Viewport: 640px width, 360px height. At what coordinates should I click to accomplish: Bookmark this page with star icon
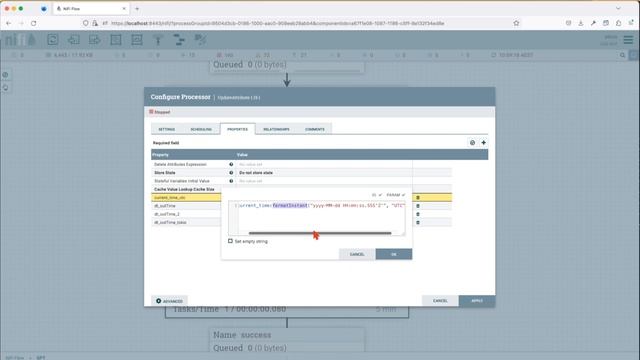tap(516, 23)
